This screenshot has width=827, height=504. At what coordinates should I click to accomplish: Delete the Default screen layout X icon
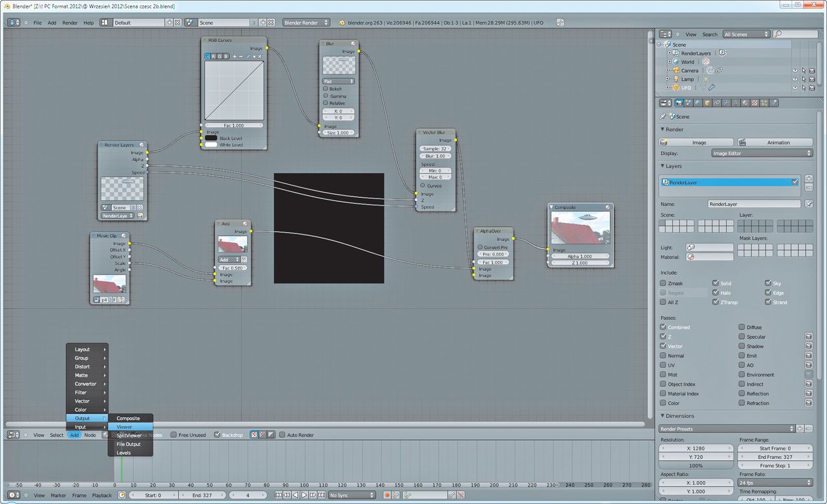178,23
